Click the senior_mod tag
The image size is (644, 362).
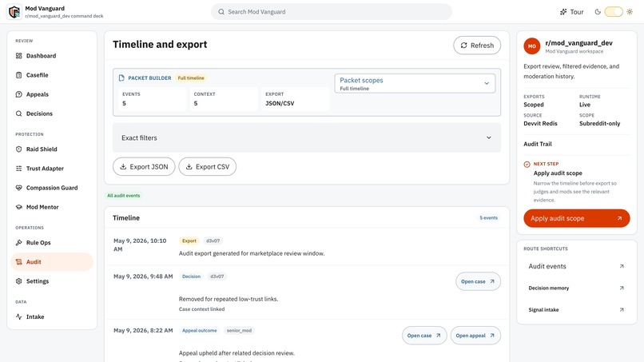239,330
